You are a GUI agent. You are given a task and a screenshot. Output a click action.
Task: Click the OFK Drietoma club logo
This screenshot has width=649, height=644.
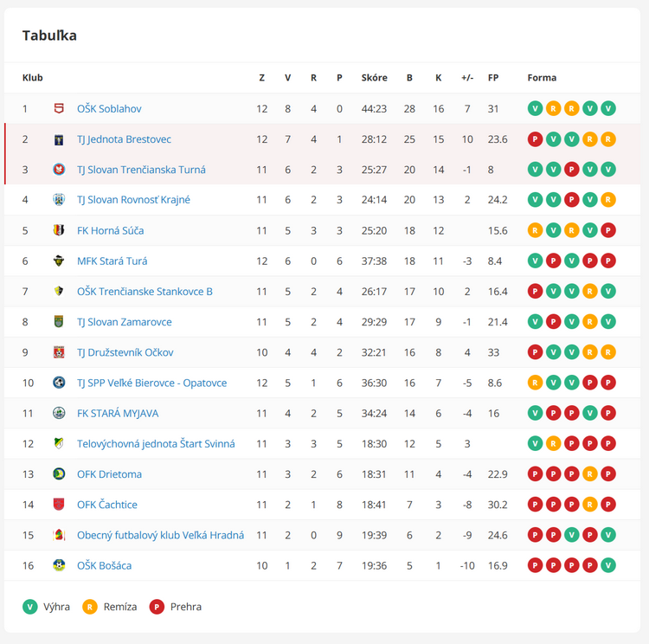pos(59,474)
